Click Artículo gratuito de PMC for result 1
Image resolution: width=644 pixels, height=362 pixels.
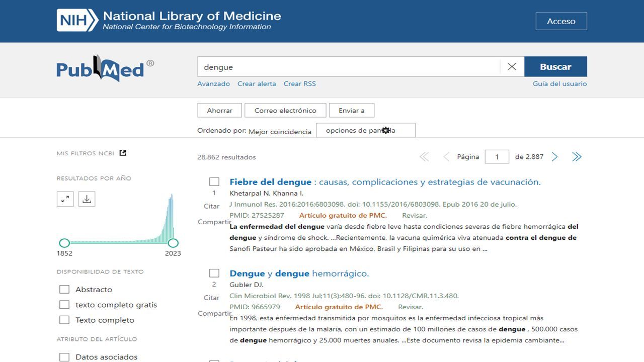coord(343,216)
